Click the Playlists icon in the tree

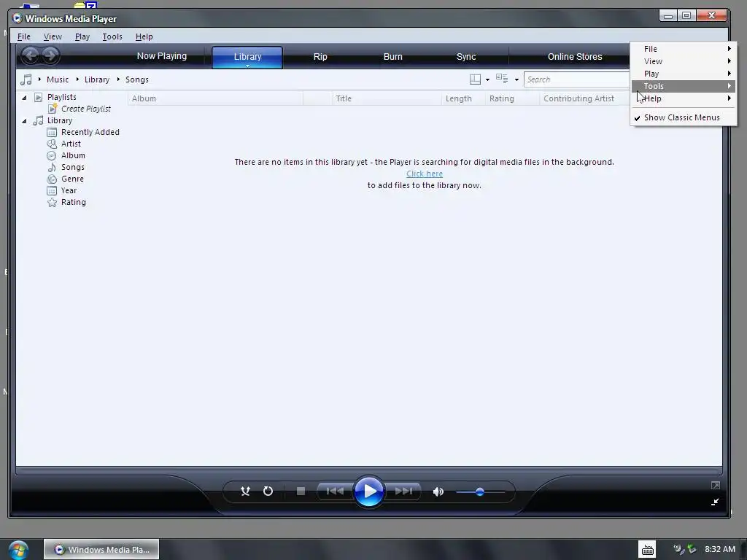[x=39, y=97]
